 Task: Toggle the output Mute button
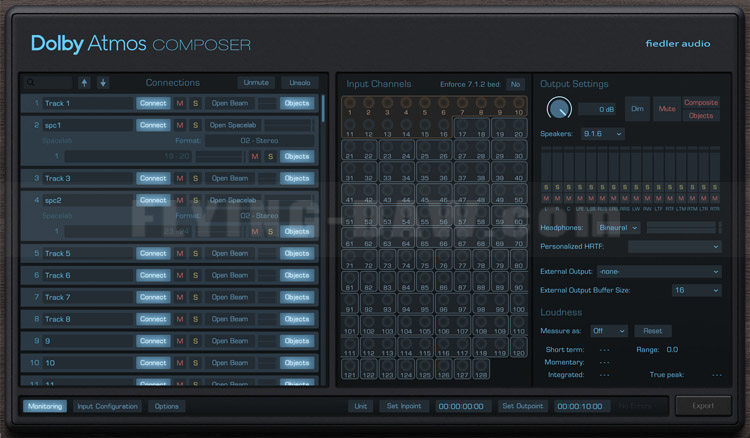[667, 109]
